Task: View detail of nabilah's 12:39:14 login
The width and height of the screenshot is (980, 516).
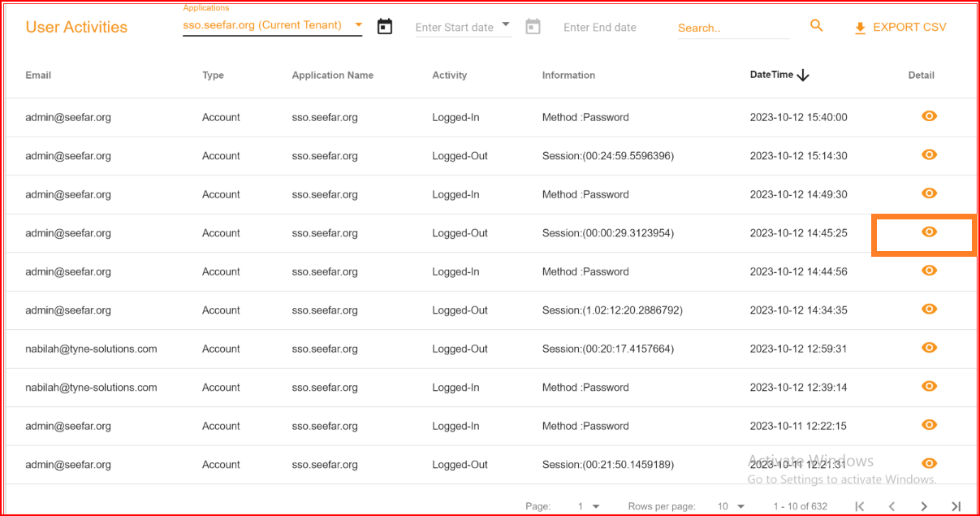Action: [929, 386]
